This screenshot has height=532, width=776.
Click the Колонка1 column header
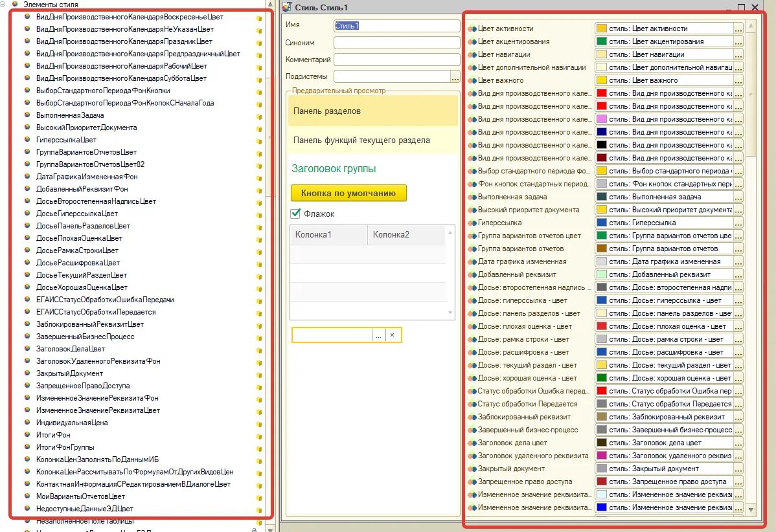328,235
